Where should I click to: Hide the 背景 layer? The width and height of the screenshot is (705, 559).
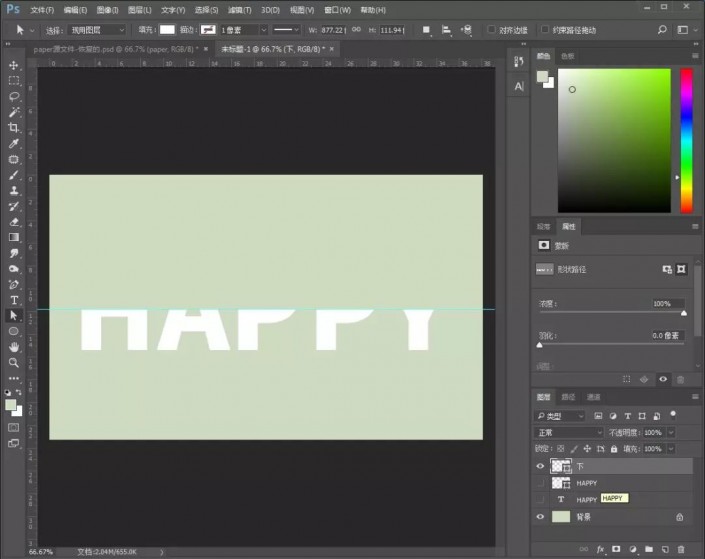point(540,517)
